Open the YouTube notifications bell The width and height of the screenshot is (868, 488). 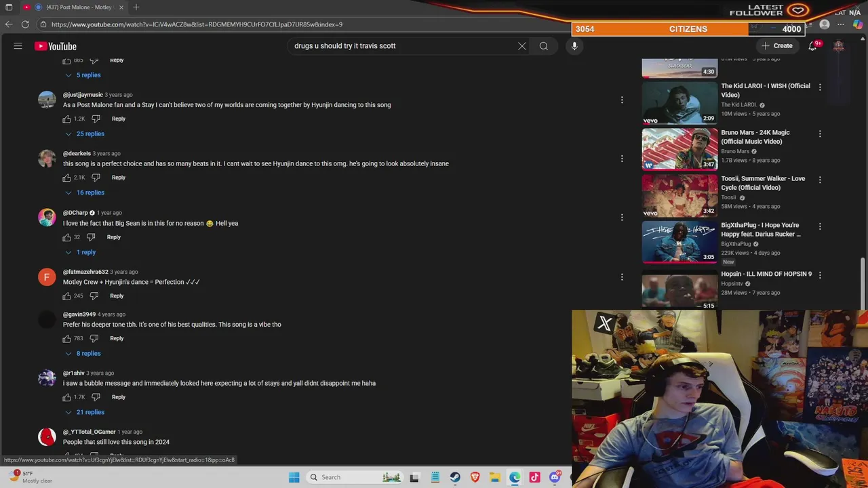812,46
